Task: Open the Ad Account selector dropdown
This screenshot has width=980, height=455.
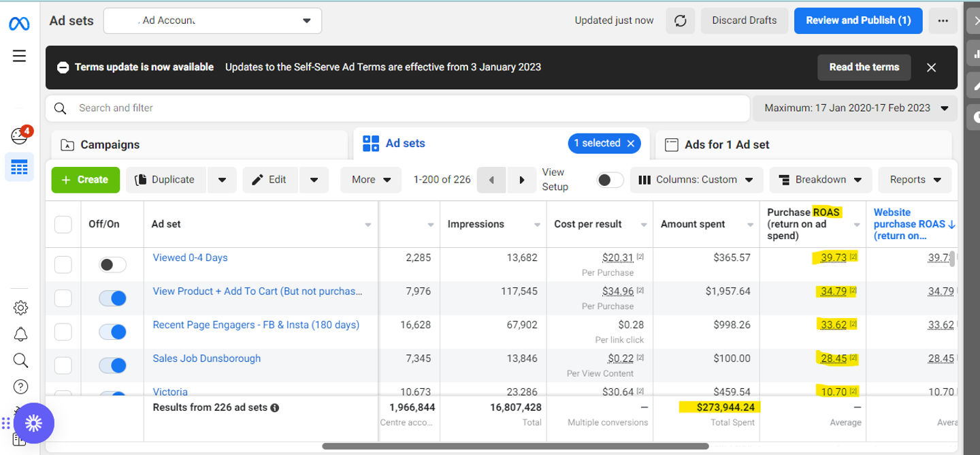Action: (212, 21)
